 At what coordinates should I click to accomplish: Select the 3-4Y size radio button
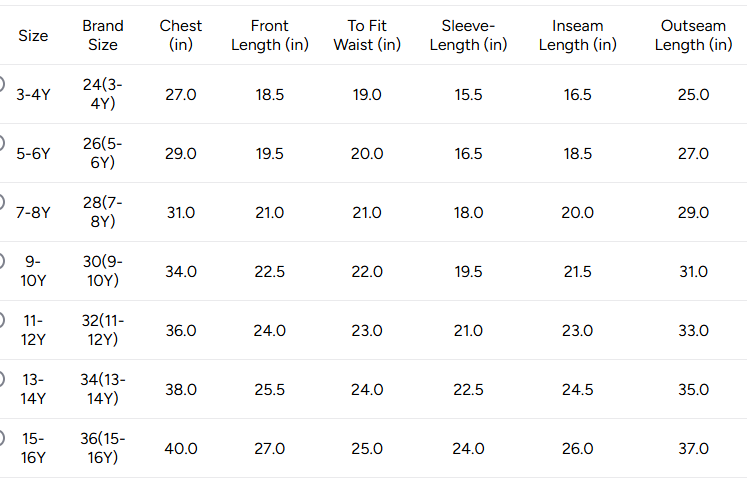click(1, 84)
